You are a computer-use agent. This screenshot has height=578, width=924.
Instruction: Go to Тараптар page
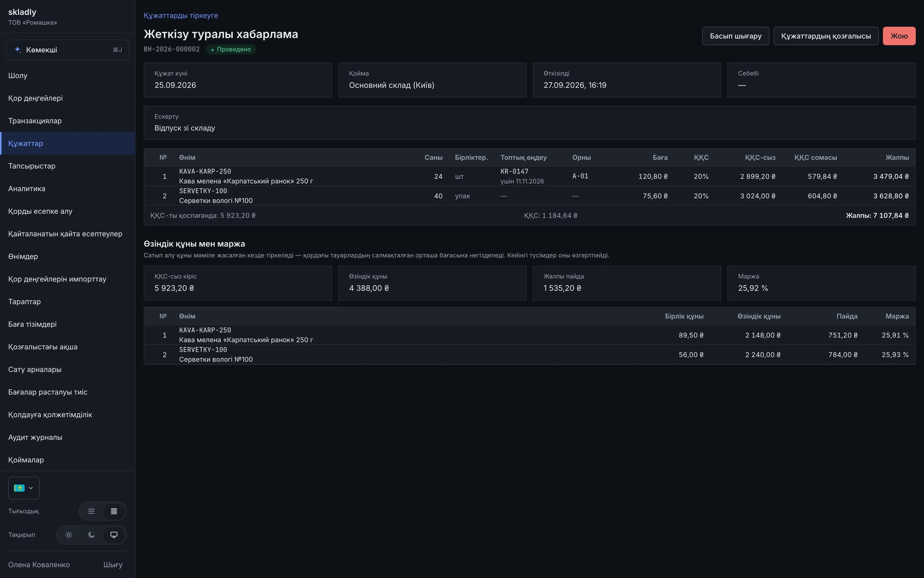click(x=68, y=302)
